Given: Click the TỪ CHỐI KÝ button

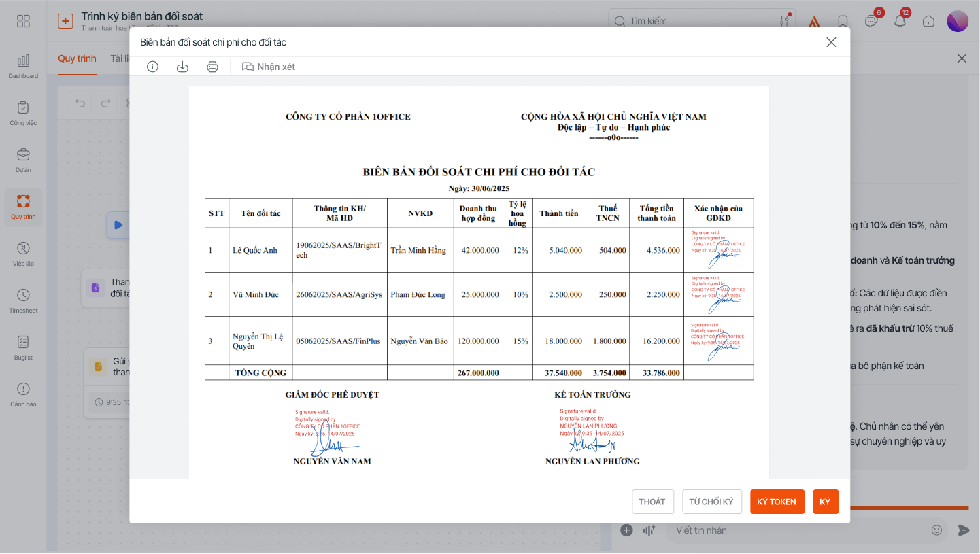Looking at the screenshot, I should [x=711, y=502].
